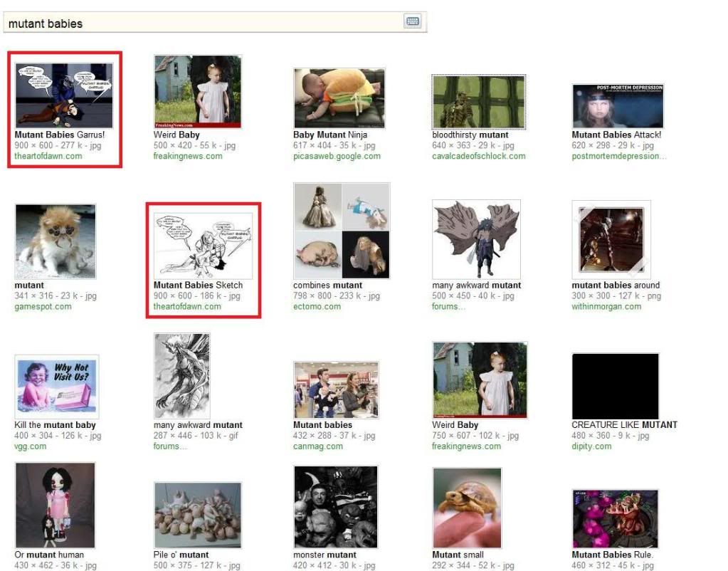Click the vgg.com source link
The height and width of the screenshot is (571, 728).
[x=30, y=446]
